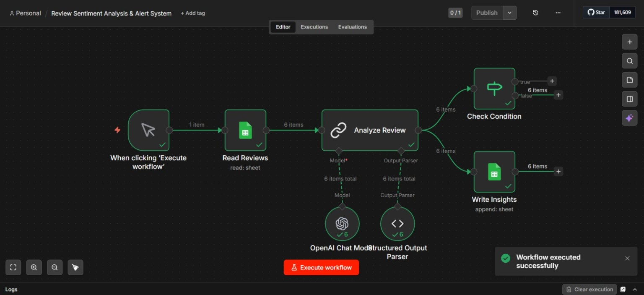Add node after Write Insights output
Screen dimensions: 644x295
[558, 171]
